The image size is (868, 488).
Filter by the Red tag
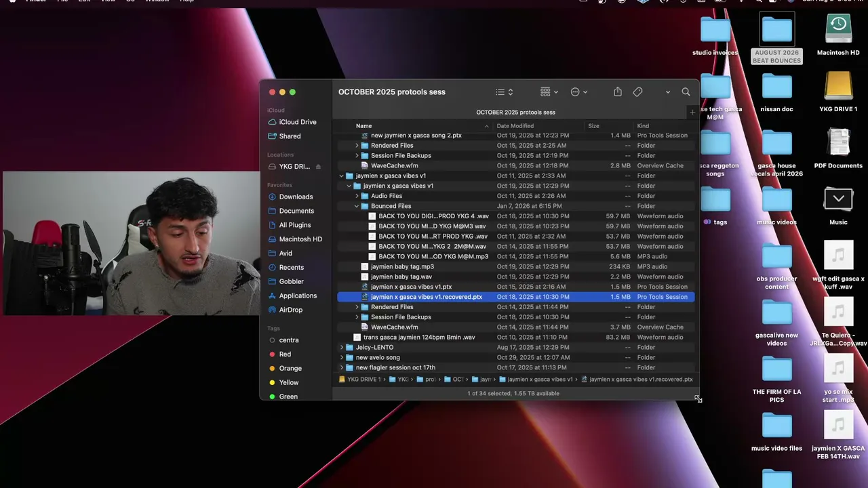click(x=285, y=354)
